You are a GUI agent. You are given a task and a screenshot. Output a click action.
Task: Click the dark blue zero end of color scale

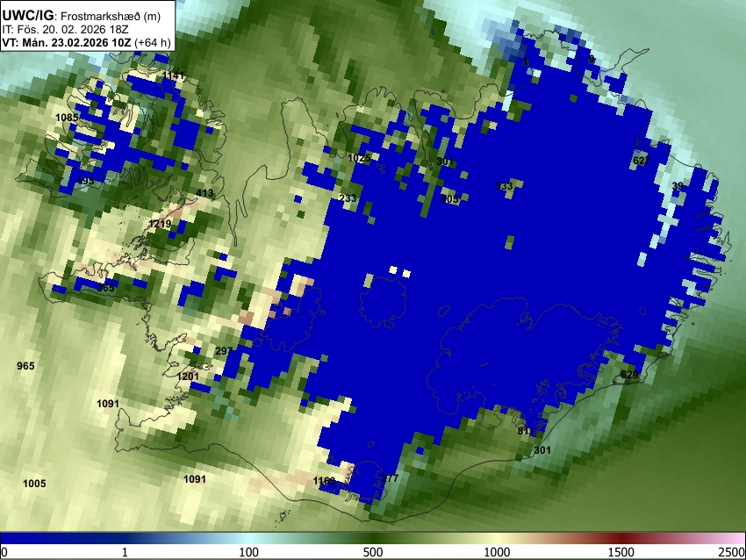pyautogui.click(x=29, y=538)
